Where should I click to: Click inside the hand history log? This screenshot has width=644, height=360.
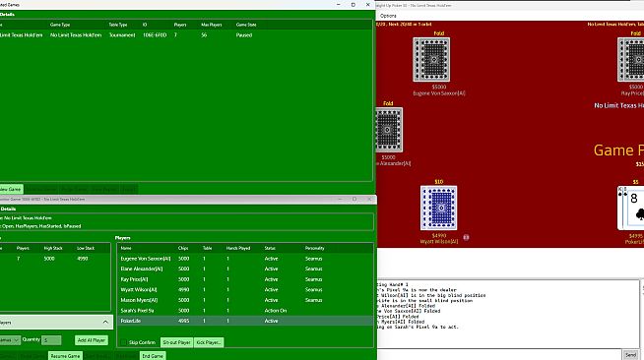coord(508,314)
